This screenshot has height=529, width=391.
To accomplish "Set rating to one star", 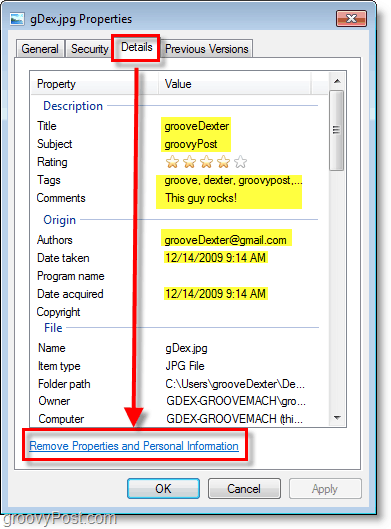I will (x=172, y=162).
